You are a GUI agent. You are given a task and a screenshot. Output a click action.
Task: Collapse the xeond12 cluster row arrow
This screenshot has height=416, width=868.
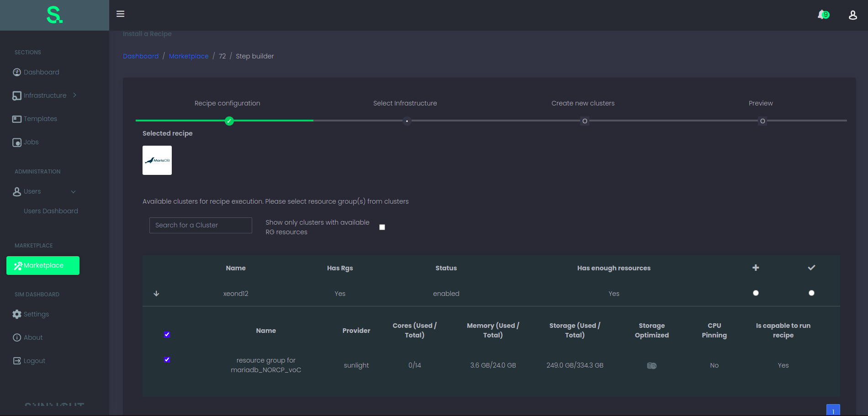[x=156, y=294]
